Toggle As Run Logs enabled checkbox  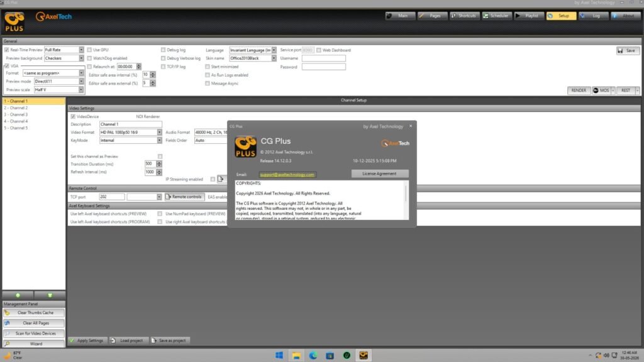tap(208, 75)
